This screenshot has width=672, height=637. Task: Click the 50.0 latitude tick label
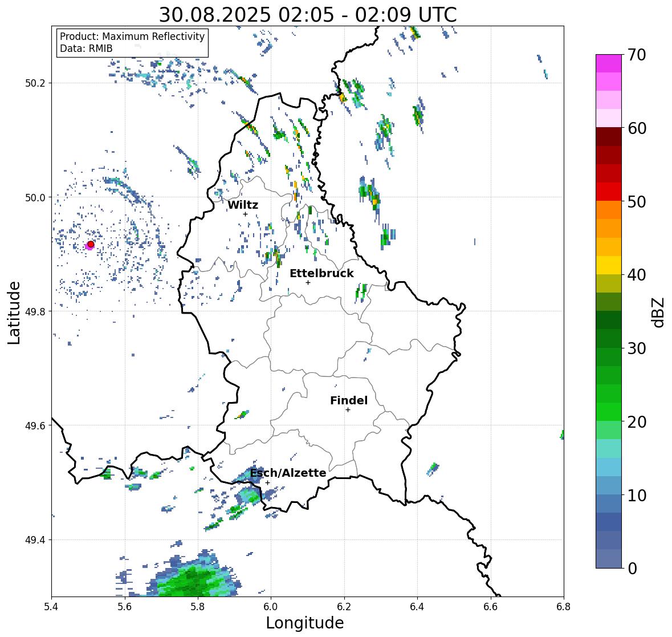pos(35,198)
